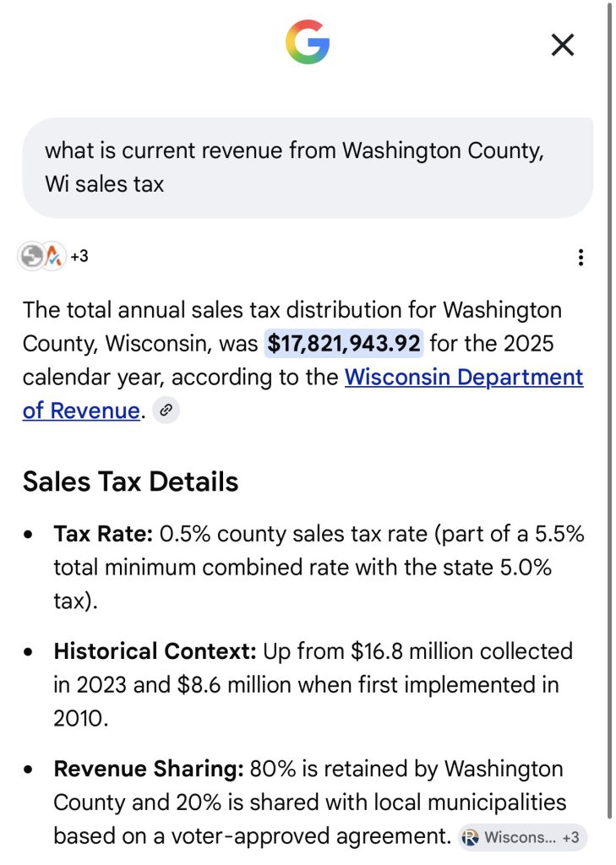The height and width of the screenshot is (865, 616).
Task: Click the summary paragraph about annual distribution
Action: pyautogui.click(x=303, y=360)
